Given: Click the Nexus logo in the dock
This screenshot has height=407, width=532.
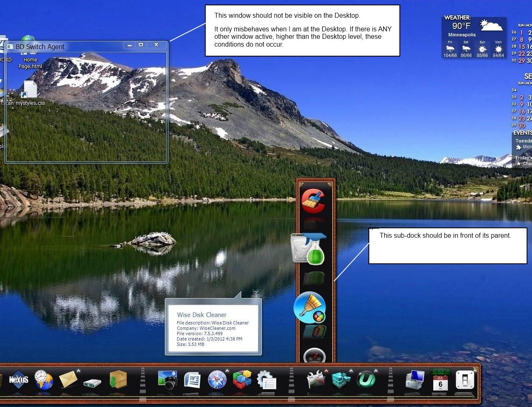Looking at the screenshot, I should [19, 379].
